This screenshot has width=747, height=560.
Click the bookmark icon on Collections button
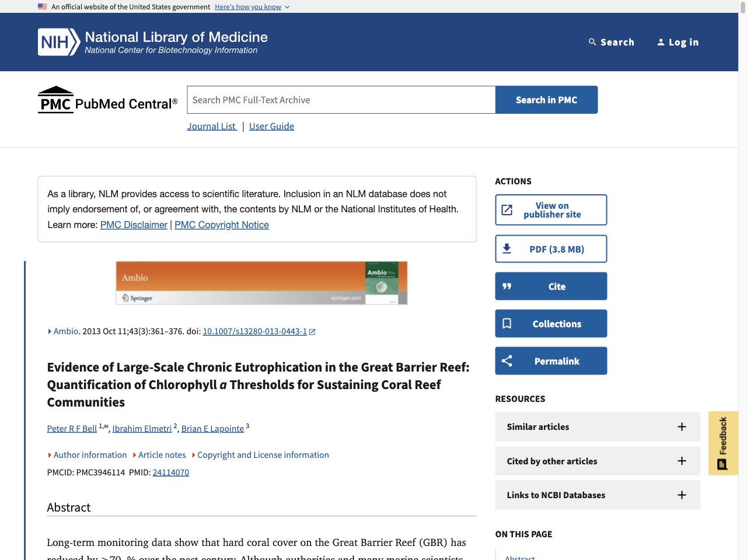tap(507, 323)
